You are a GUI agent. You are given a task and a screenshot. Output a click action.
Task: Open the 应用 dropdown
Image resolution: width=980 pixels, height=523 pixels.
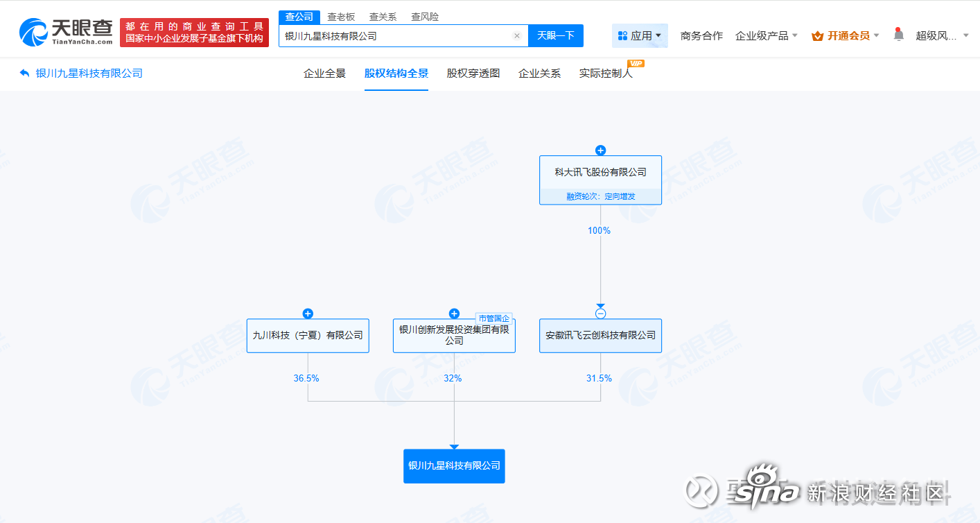pos(640,35)
